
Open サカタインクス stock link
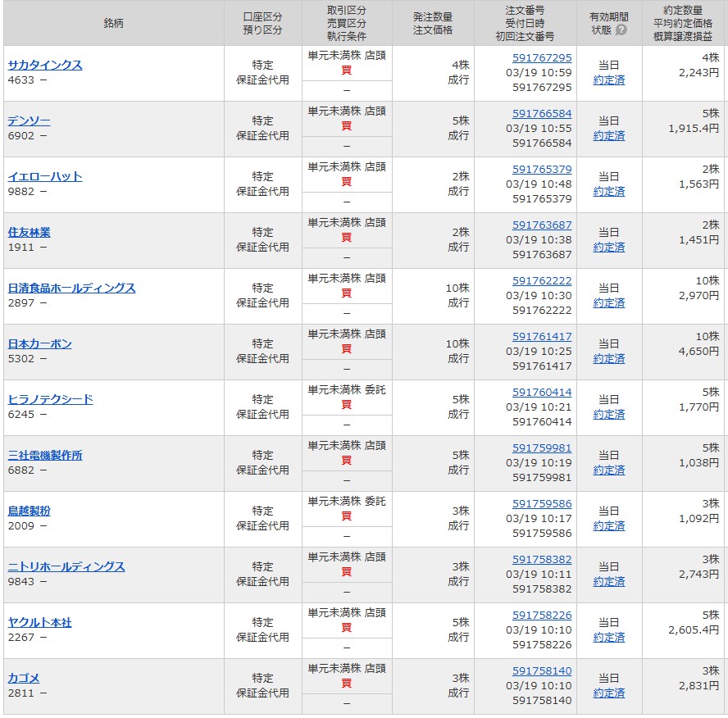[45, 66]
